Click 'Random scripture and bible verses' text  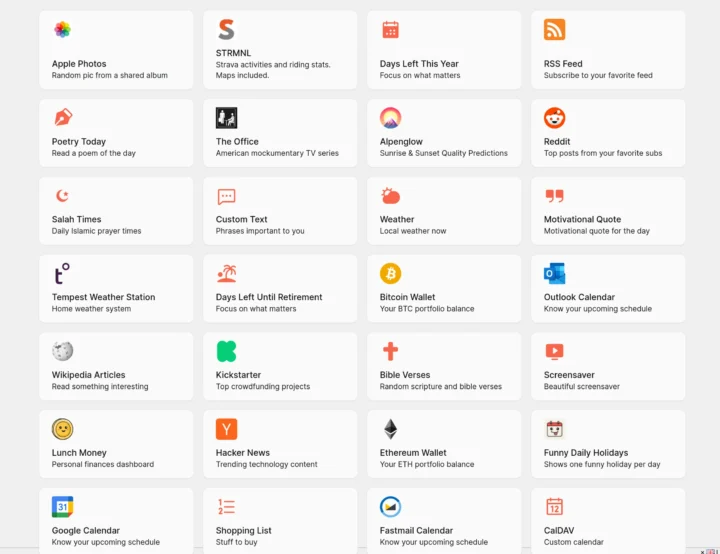pos(441,386)
